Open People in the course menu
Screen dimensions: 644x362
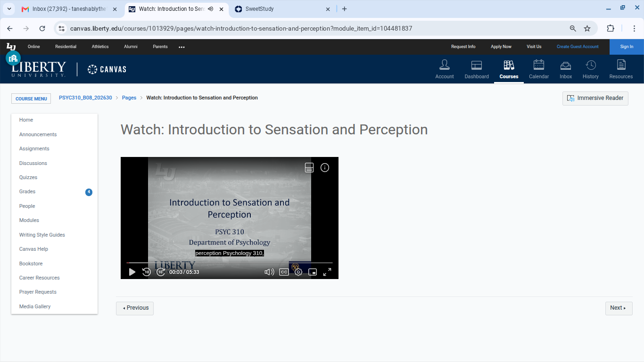27,206
